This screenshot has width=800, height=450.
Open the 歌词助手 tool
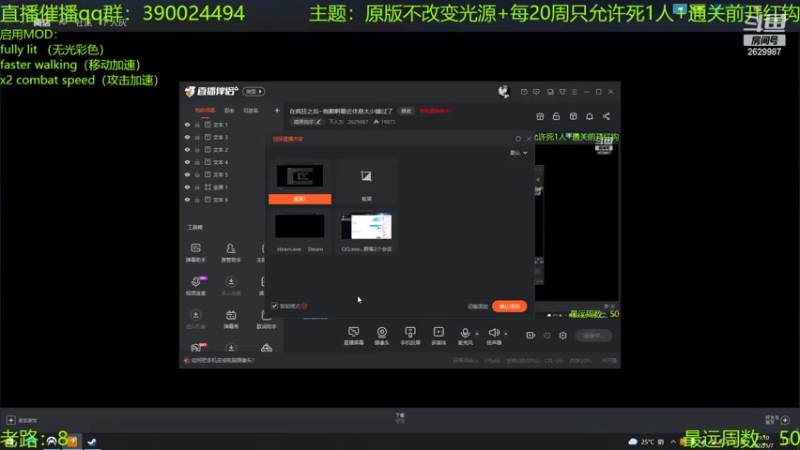click(x=266, y=319)
